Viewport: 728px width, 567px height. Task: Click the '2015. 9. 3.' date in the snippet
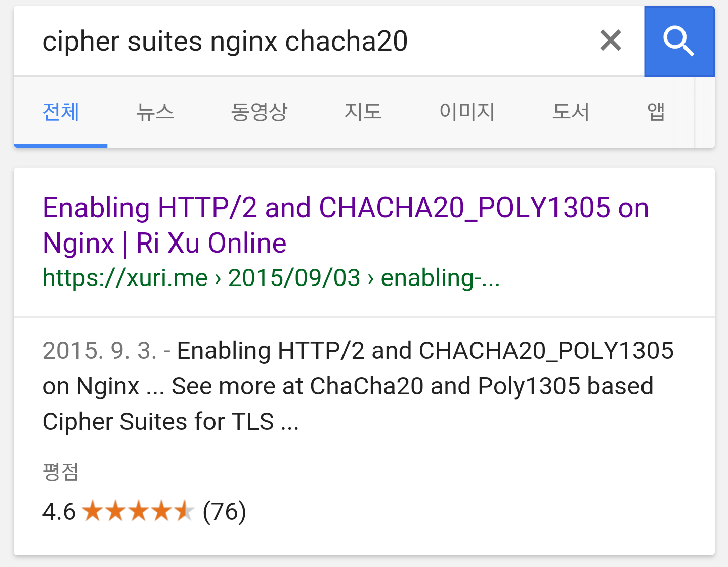click(x=99, y=351)
